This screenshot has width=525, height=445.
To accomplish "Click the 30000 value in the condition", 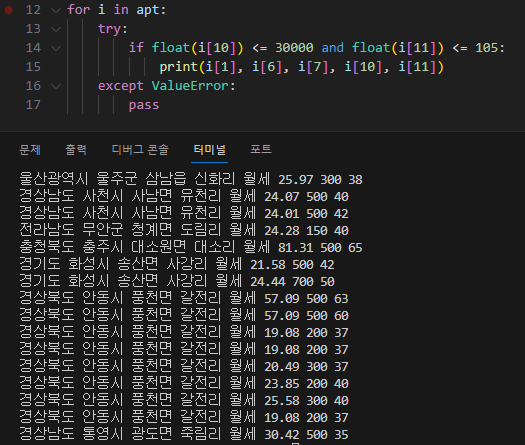I will 294,48.
